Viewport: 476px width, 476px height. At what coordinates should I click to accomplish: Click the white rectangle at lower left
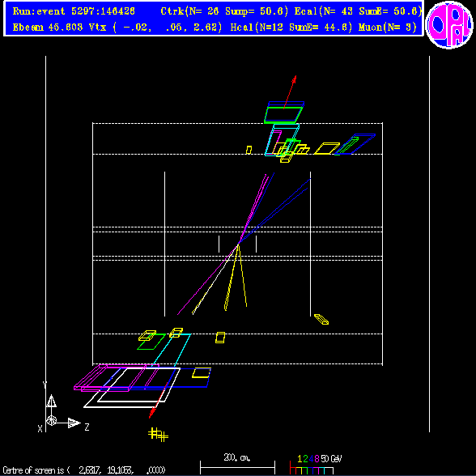point(132,388)
